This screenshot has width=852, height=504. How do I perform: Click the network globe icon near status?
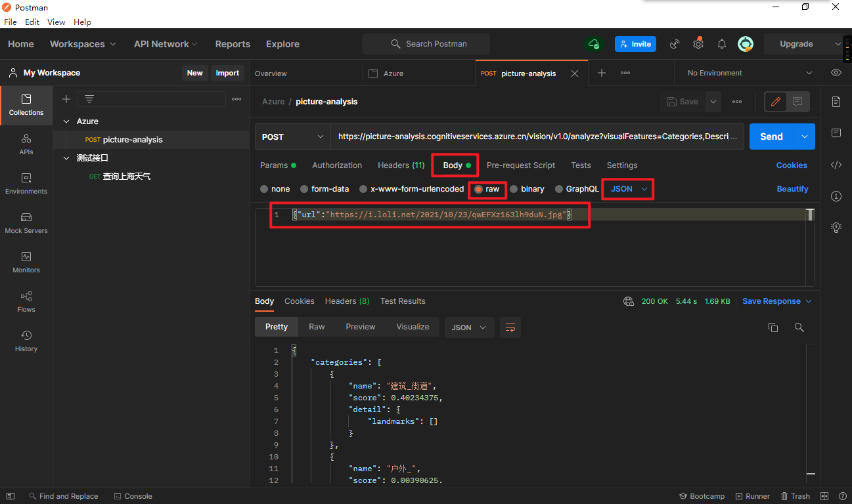[629, 301]
